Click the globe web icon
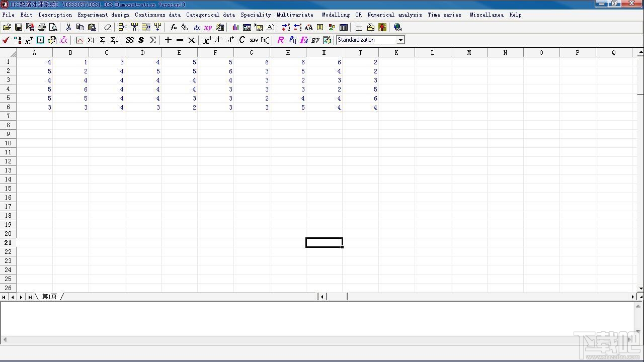644x362 pixels. pos(398,27)
